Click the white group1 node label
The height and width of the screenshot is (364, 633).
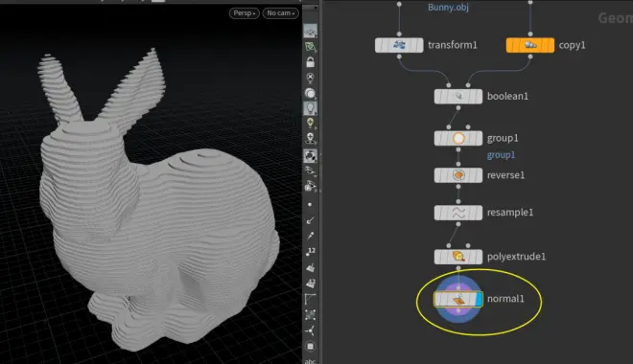[x=503, y=138]
